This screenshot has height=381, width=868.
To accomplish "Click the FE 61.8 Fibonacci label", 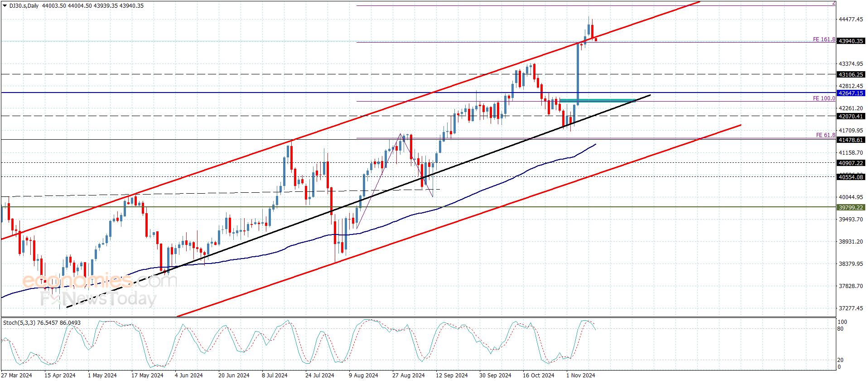I will point(826,135).
